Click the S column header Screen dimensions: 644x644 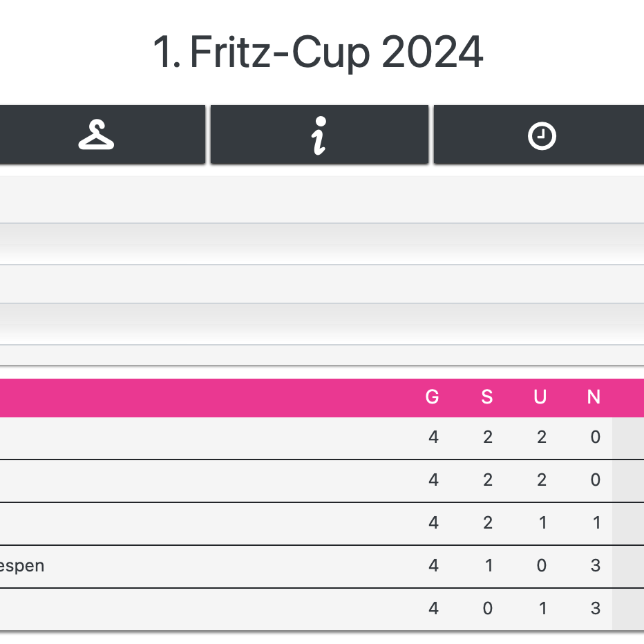[487, 397]
